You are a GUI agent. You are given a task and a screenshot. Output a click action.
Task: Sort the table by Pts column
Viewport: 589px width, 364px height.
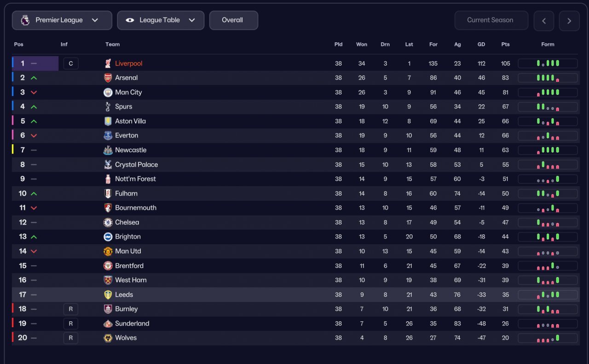click(x=505, y=45)
